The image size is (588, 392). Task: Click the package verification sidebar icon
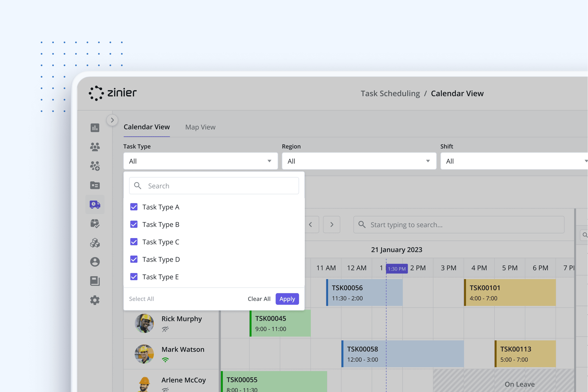pos(95,223)
